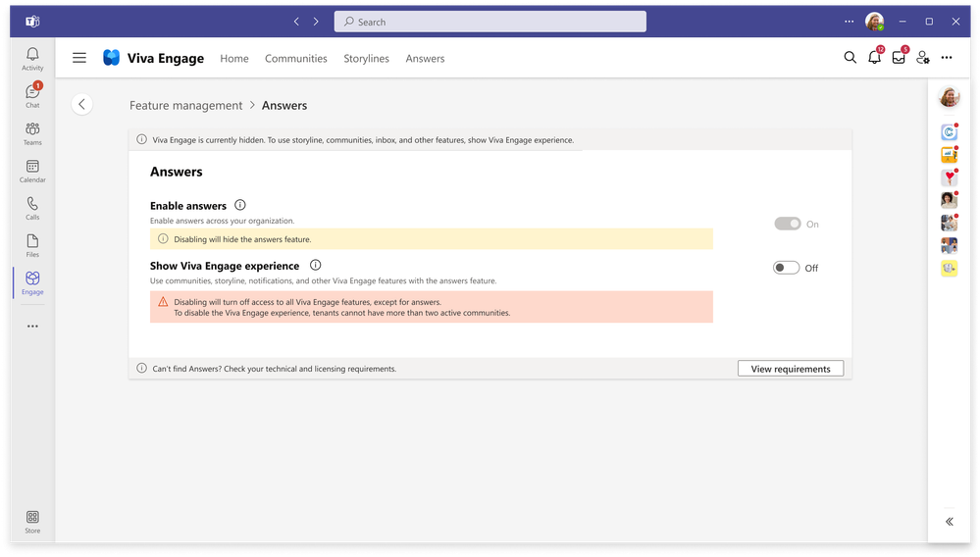Open the orange presentation icon in right rail
This screenshot has width=980, height=557.
[950, 154]
